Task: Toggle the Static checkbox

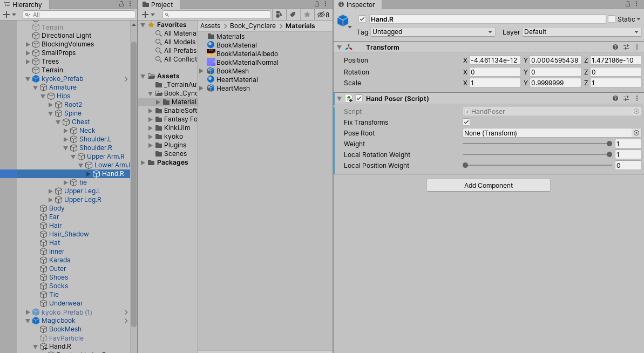Action: 612,19
